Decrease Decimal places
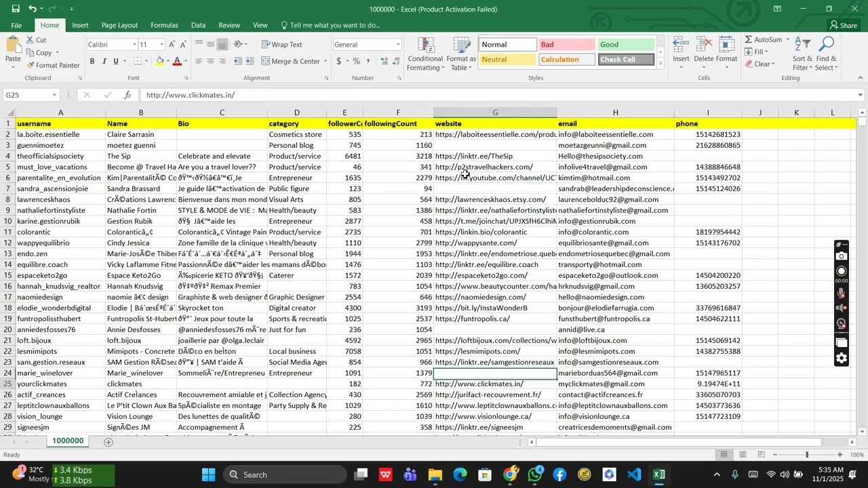Screen dimensions: 868x488 [x=397, y=61]
